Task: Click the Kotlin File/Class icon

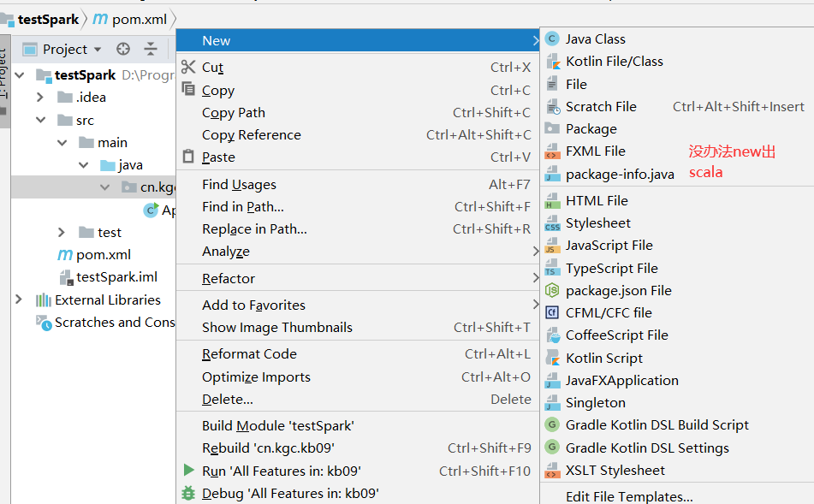Action: coord(553,62)
